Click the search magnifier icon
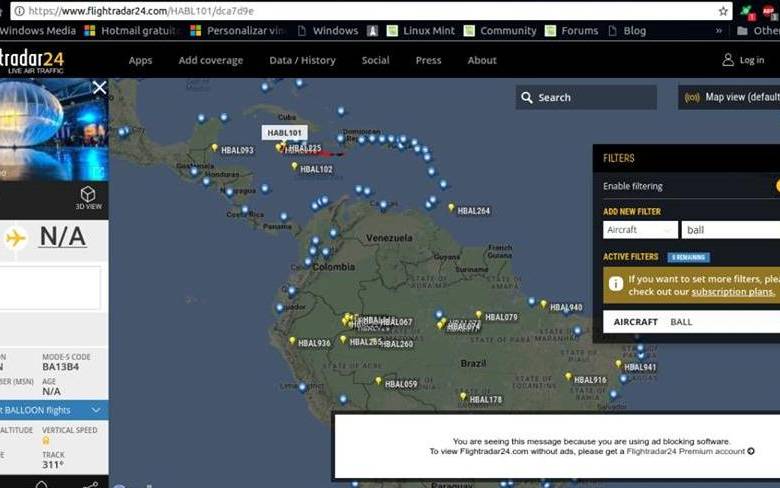The height and width of the screenshot is (488, 780). click(x=526, y=98)
